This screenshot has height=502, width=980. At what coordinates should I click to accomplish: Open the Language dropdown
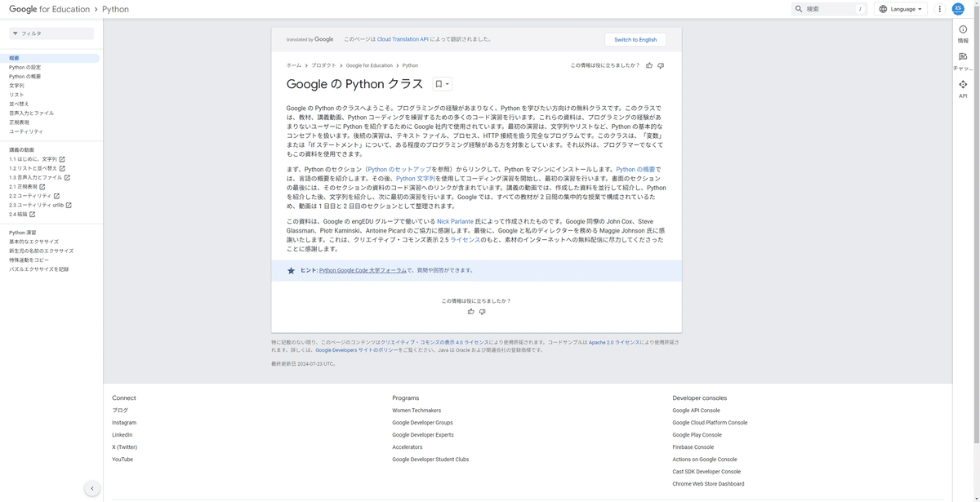902,9
